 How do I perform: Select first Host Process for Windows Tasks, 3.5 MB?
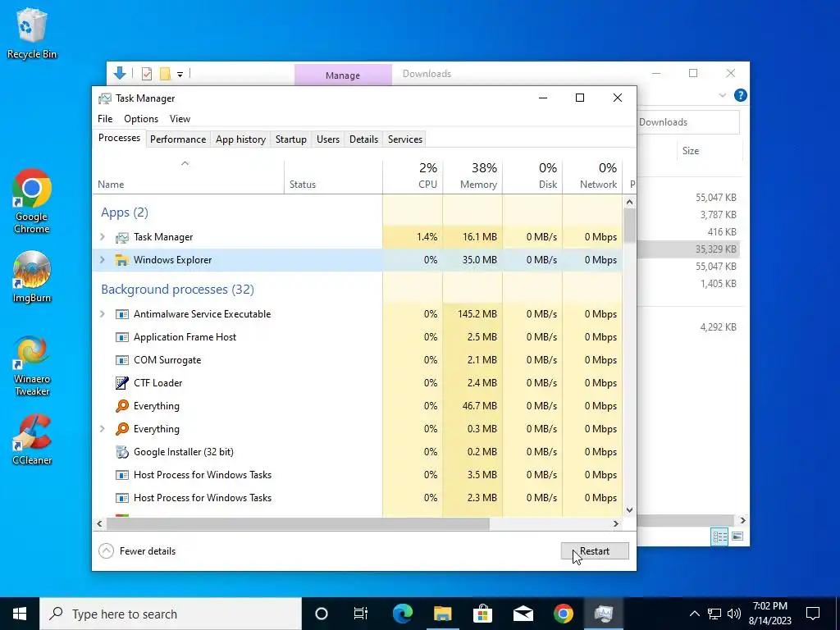[x=358, y=475]
